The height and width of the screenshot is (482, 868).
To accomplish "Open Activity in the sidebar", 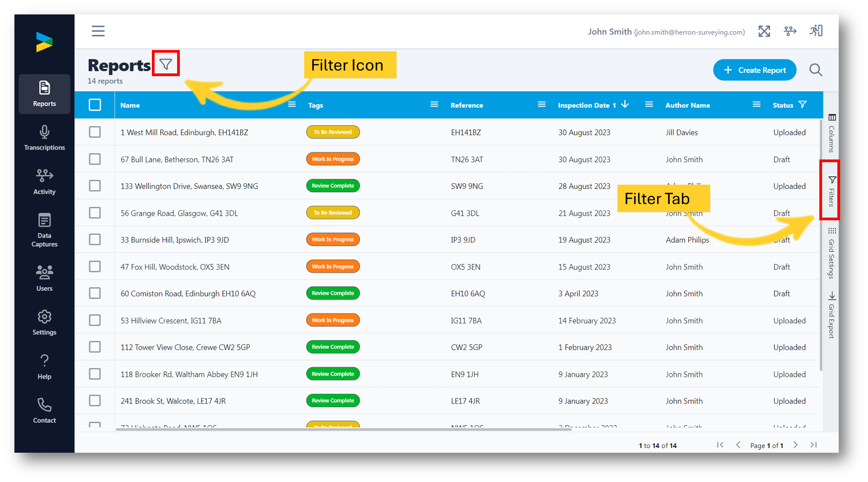I will pyautogui.click(x=44, y=182).
